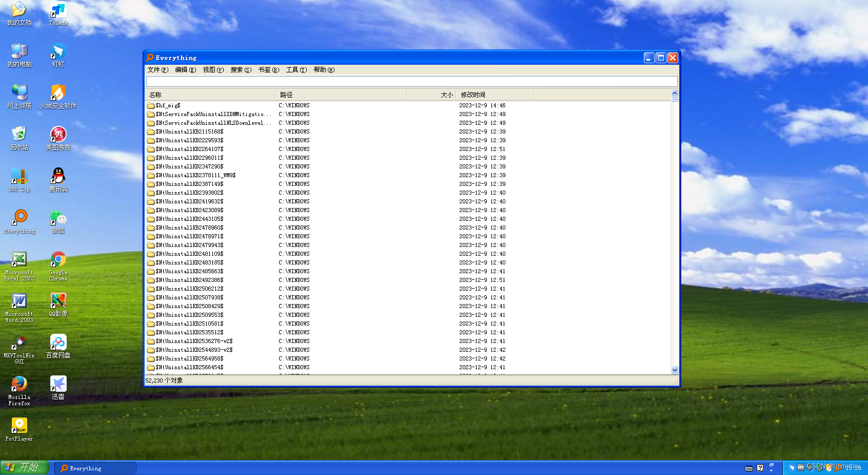Screen dimensions: 868x475
Task: Select Microsoft Word 2003 shortcut
Action: click(x=19, y=308)
